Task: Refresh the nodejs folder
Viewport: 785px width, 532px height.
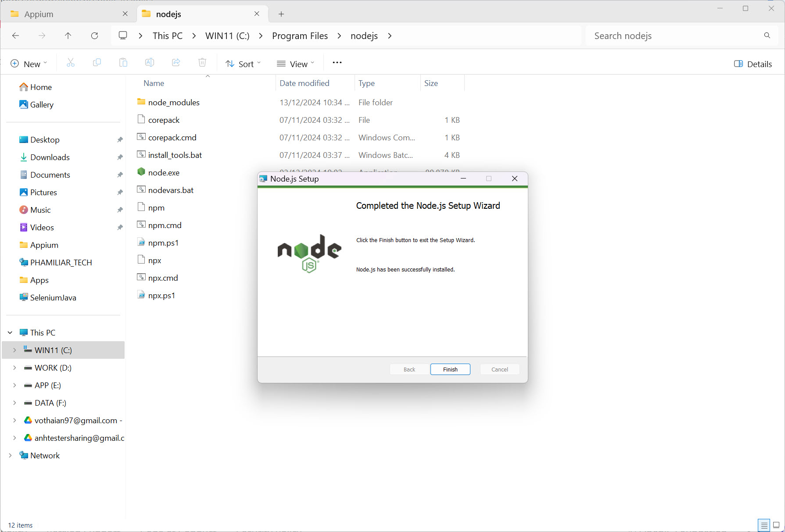Action: coord(94,36)
